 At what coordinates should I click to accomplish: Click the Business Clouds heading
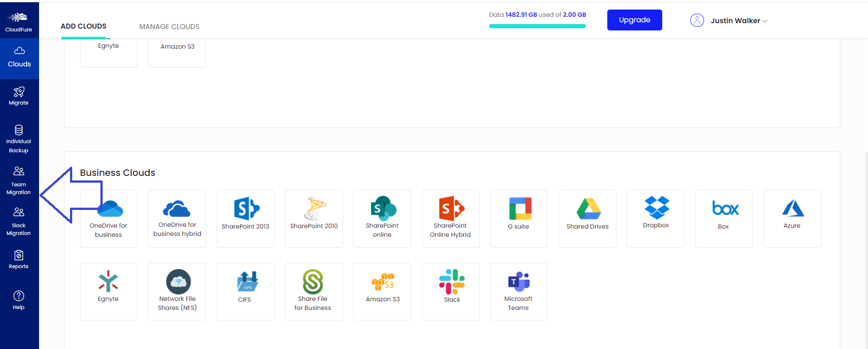pyautogui.click(x=118, y=173)
